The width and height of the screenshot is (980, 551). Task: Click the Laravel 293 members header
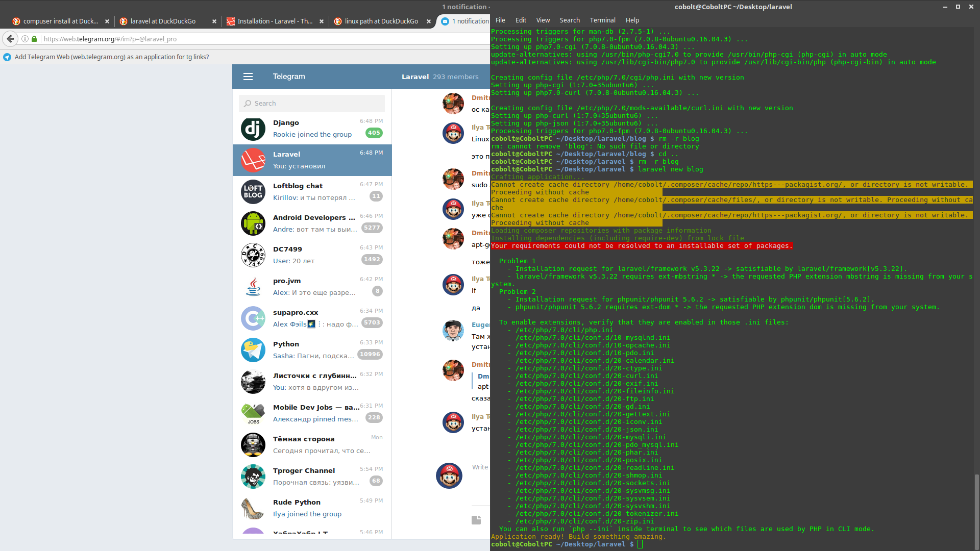coord(439,77)
